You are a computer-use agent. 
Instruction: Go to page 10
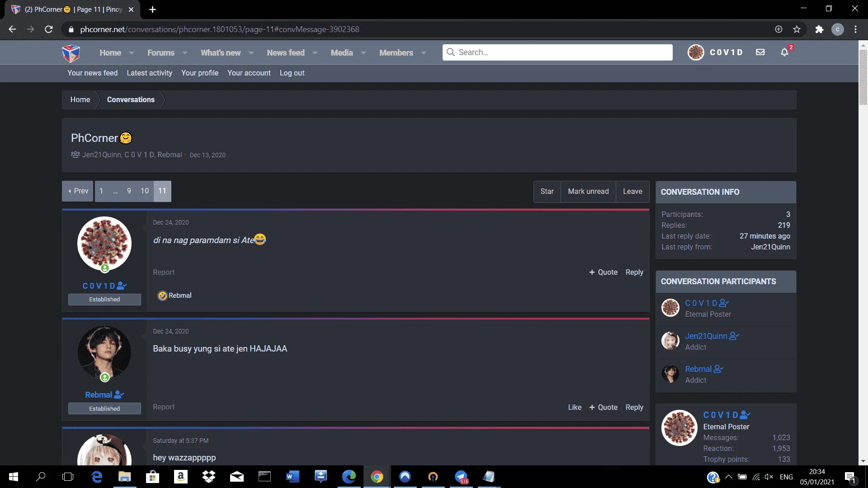coord(145,191)
